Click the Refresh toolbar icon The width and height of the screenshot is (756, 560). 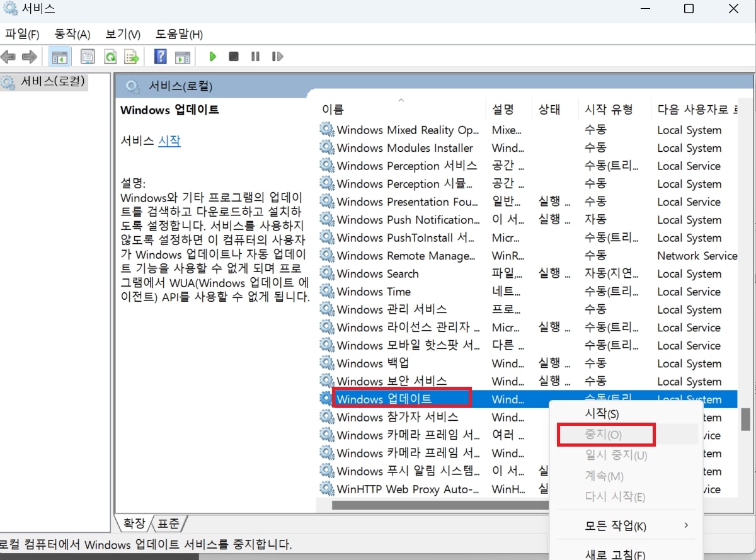click(110, 57)
